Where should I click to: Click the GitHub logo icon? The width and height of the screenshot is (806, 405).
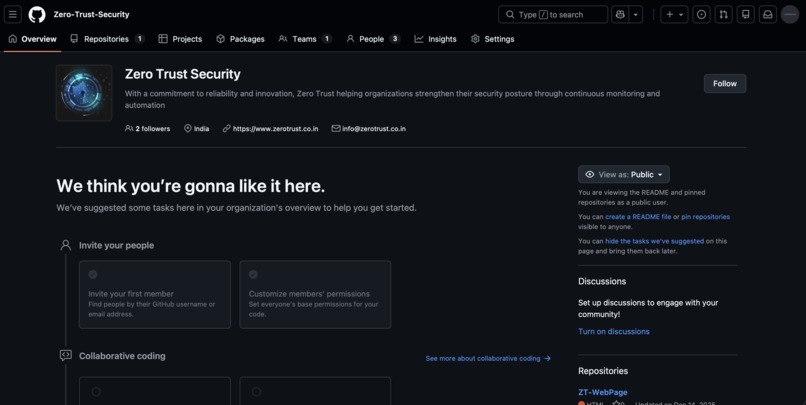pyautogui.click(x=37, y=14)
